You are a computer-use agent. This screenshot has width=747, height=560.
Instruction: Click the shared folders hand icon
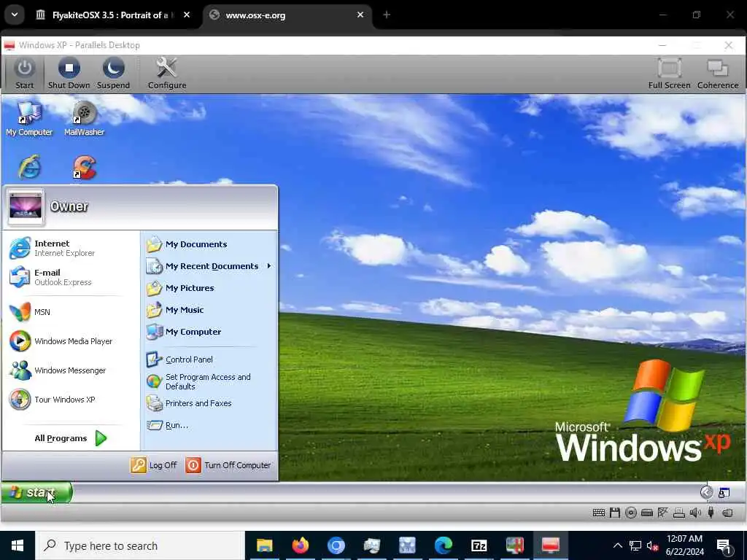pos(727,513)
